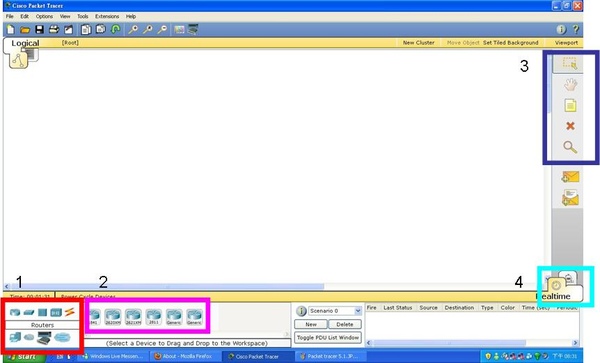Create a new file from the toolbar
This screenshot has width=600, height=363.
11,29
